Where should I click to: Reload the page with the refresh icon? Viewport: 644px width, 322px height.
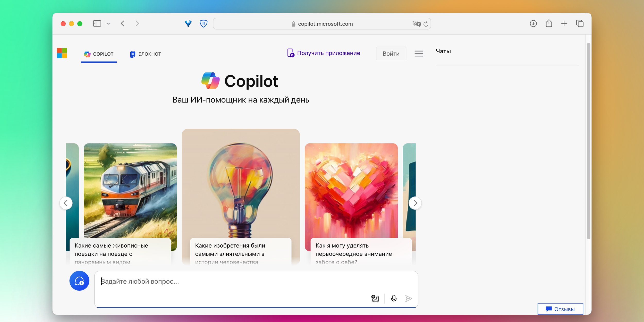(x=426, y=24)
